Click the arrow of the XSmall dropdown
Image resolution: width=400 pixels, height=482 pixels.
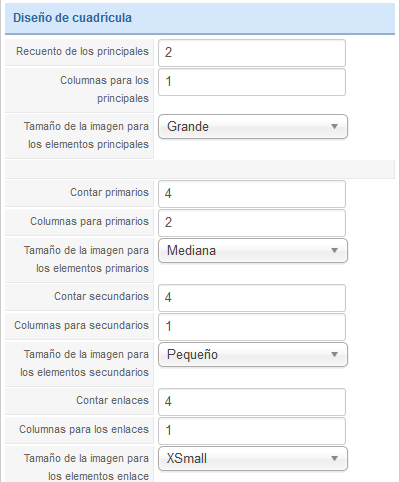click(x=334, y=459)
